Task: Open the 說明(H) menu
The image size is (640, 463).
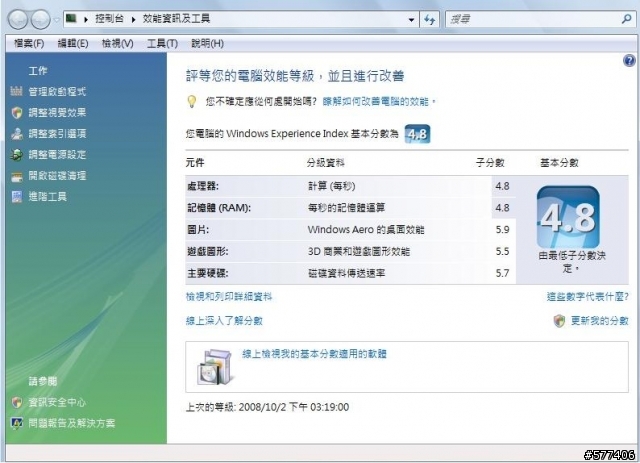Action: tap(207, 43)
